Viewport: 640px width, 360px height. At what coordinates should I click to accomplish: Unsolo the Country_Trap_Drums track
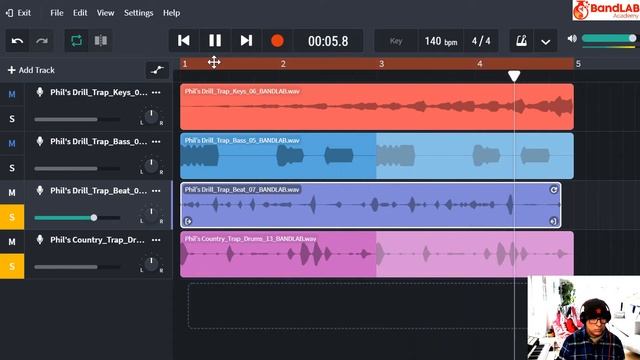click(12, 267)
